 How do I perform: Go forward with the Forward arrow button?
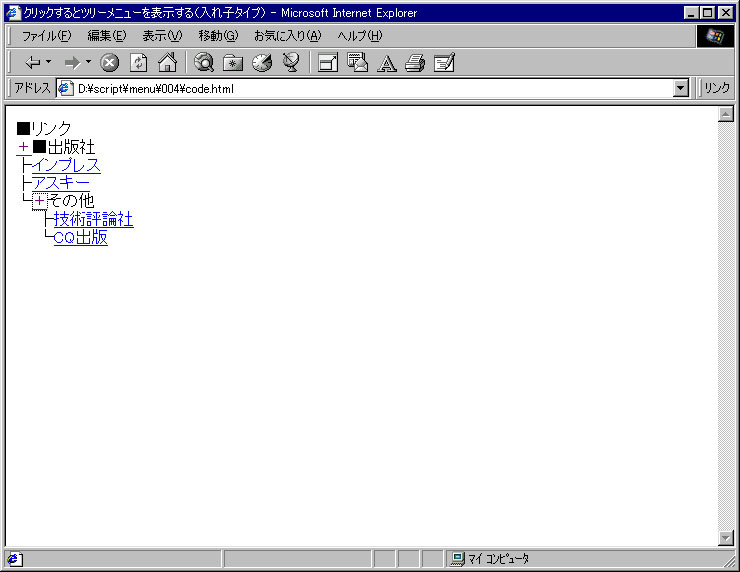point(72,62)
